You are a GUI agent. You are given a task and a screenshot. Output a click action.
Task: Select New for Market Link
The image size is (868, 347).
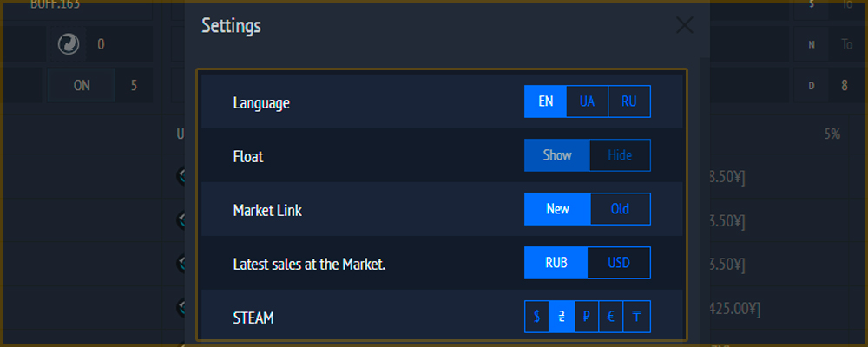[557, 209]
